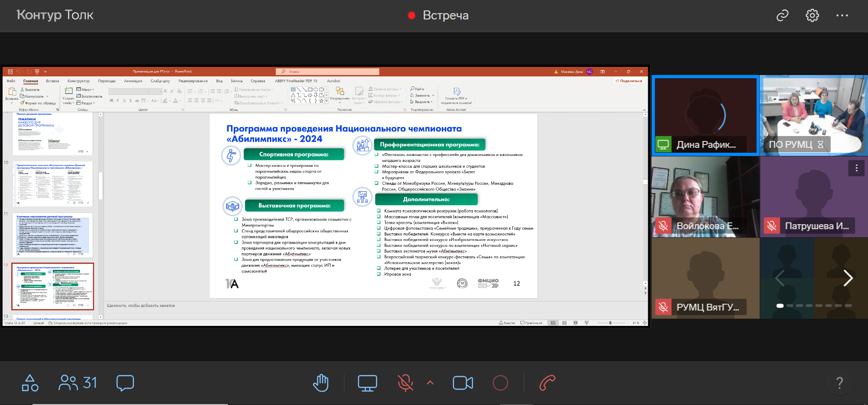Switch to the Анимация ribbon tab
The height and width of the screenshot is (405, 868).
pyautogui.click(x=133, y=81)
